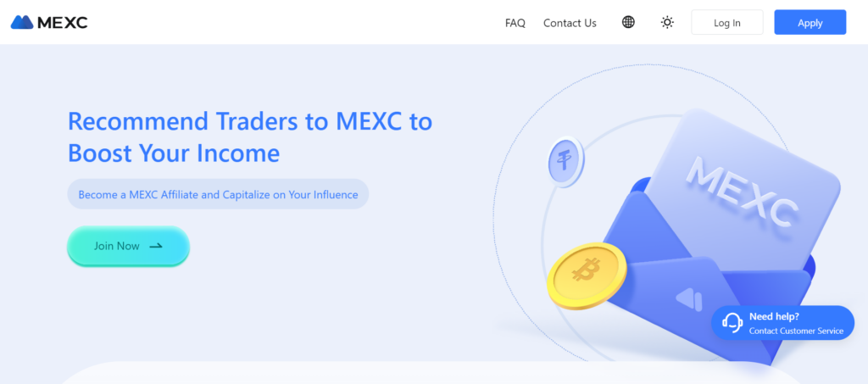
Task: Click the Contact Customer Service text
Action: pos(796,331)
